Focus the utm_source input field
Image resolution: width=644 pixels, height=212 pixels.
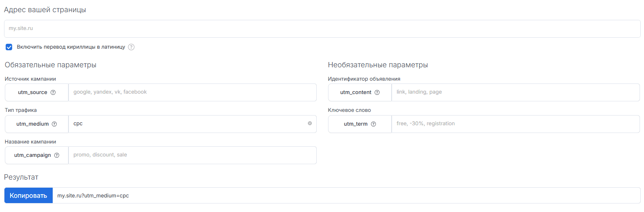point(192,92)
